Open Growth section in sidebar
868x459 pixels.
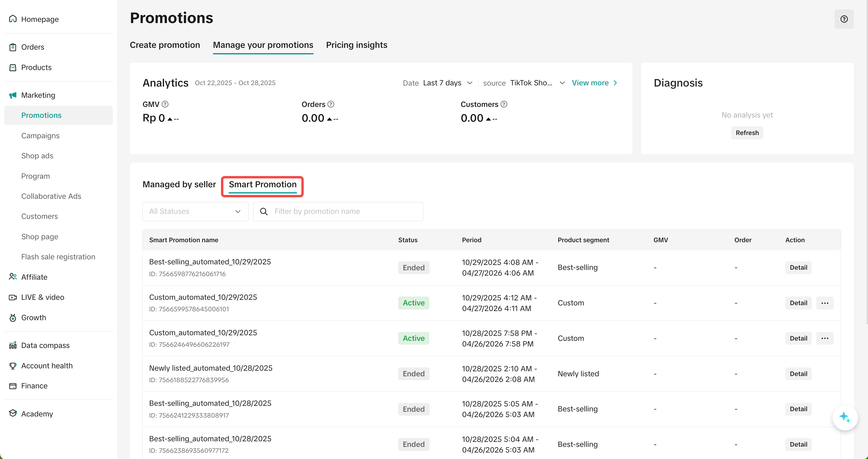(33, 318)
